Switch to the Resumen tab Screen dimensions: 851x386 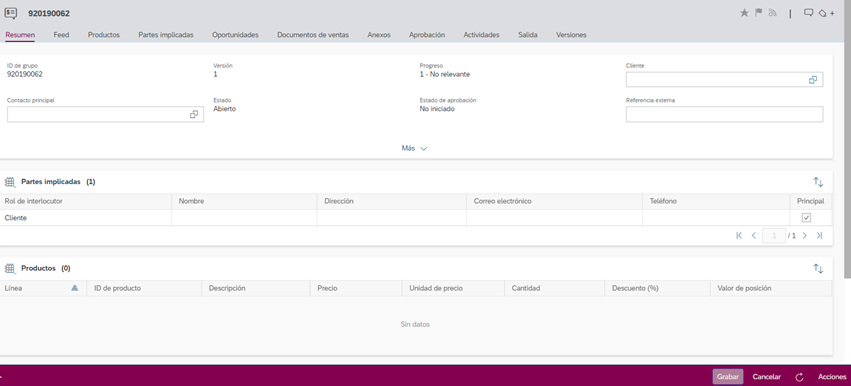(20, 35)
